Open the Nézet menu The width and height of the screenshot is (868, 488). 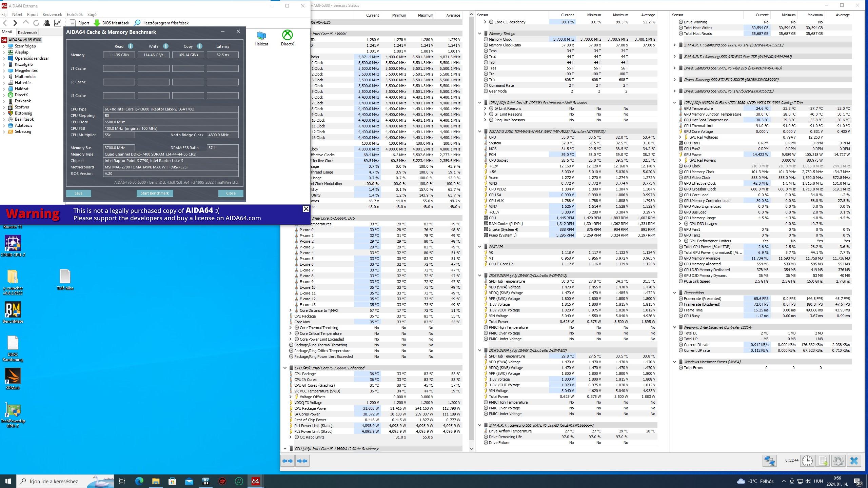point(17,15)
